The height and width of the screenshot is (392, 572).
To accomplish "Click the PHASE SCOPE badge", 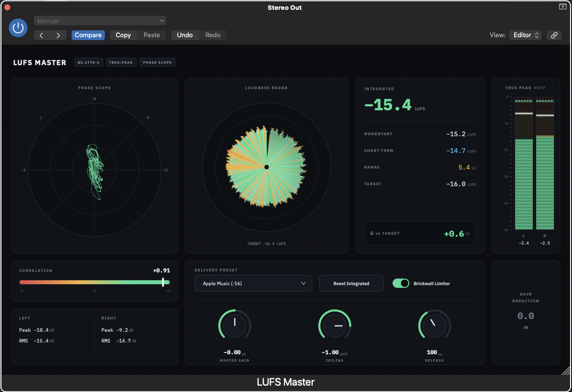I will 157,62.
